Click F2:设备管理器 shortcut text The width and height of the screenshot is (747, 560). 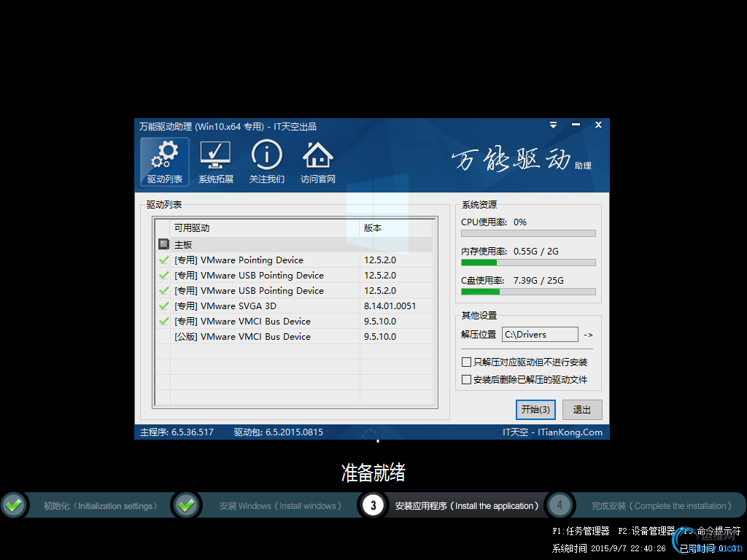tap(646, 531)
